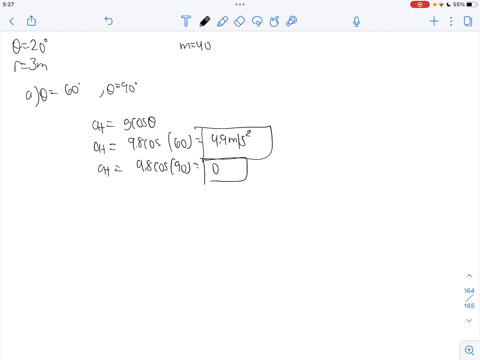
Task: Select the black Pen tool
Action: click(x=205, y=21)
